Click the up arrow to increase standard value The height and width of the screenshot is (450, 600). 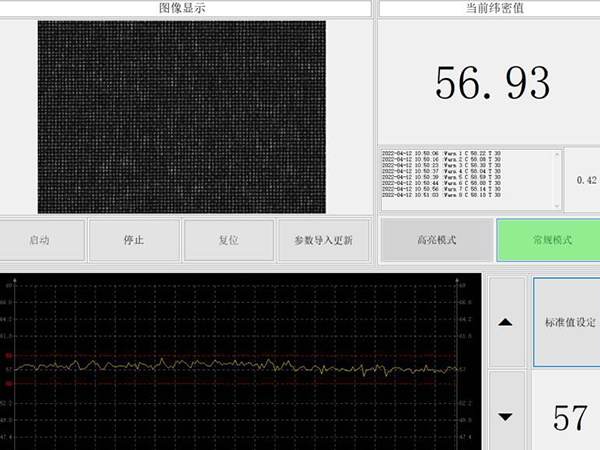(x=505, y=322)
